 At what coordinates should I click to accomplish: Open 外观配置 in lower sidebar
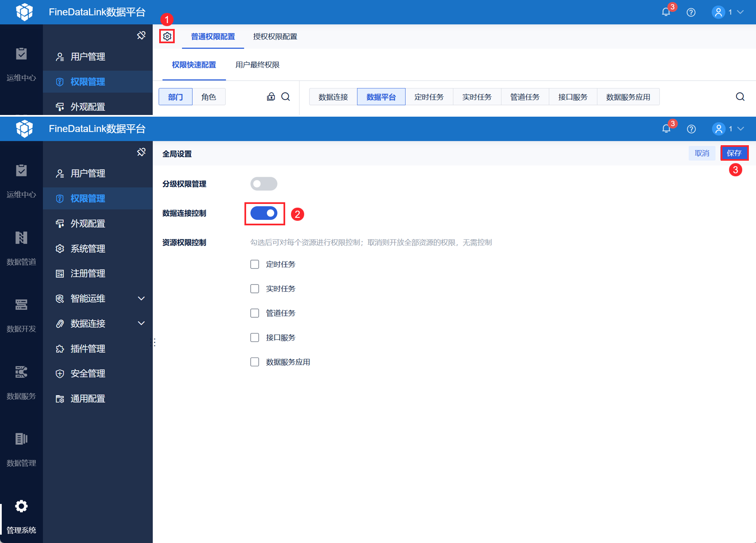(x=98, y=224)
